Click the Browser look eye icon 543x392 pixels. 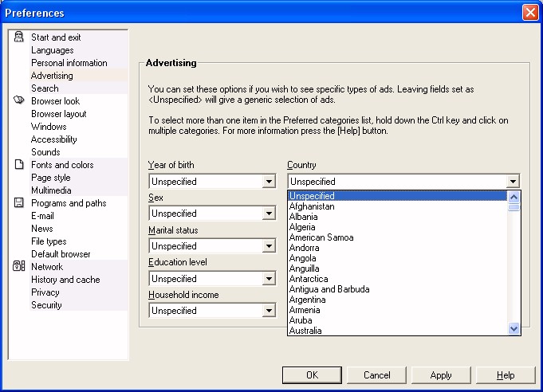coord(19,101)
